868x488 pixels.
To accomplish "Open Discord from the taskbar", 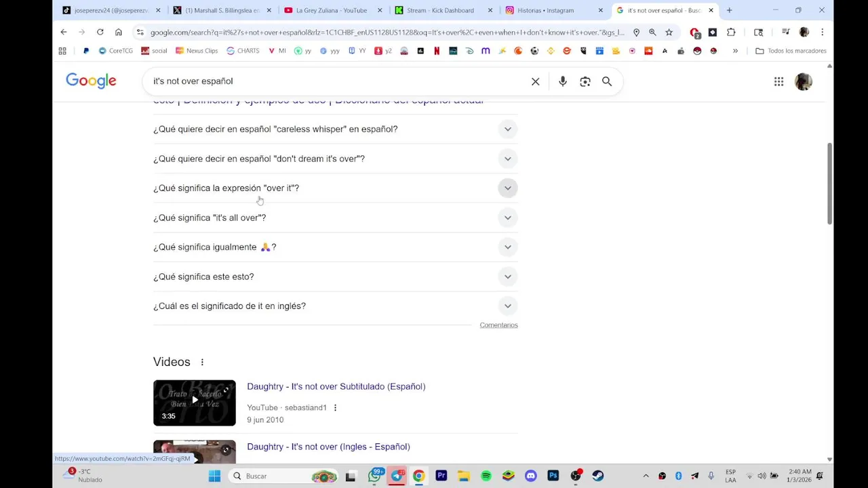I will pos(531,476).
